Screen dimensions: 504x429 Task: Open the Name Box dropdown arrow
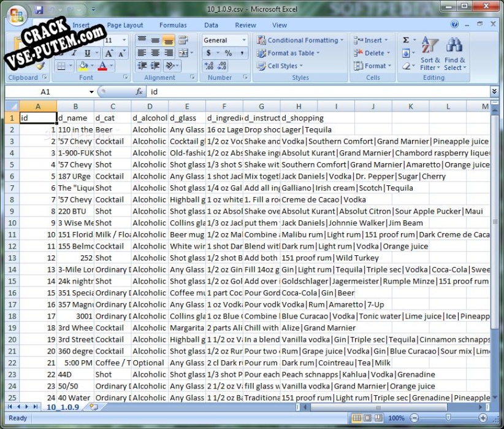(x=91, y=91)
